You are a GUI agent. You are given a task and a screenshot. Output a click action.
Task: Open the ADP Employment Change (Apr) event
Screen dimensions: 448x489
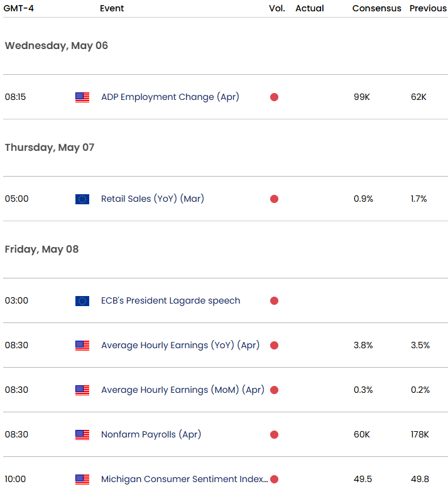170,97
